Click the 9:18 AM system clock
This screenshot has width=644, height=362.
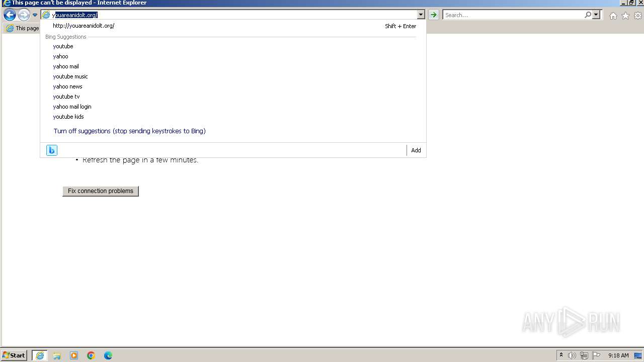618,355
